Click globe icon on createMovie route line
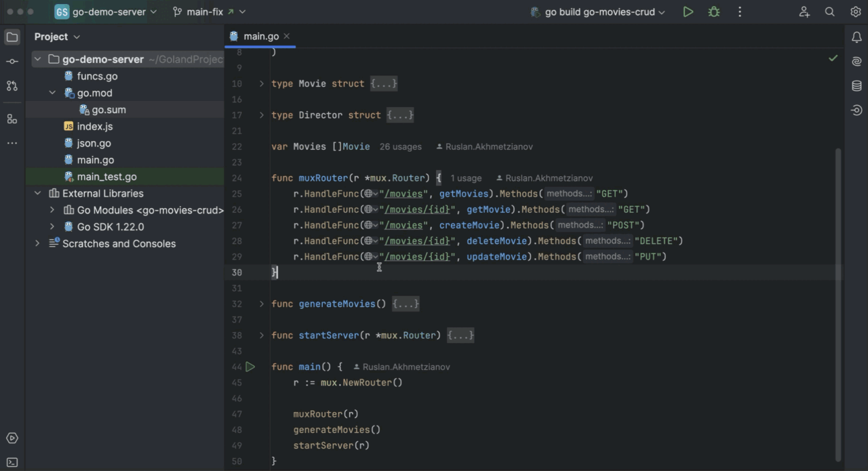 point(371,225)
